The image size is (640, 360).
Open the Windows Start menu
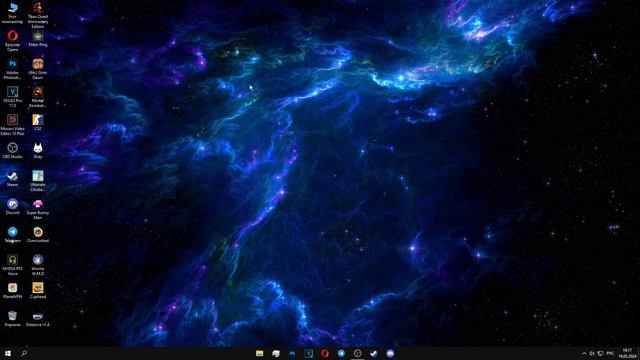tap(8, 353)
